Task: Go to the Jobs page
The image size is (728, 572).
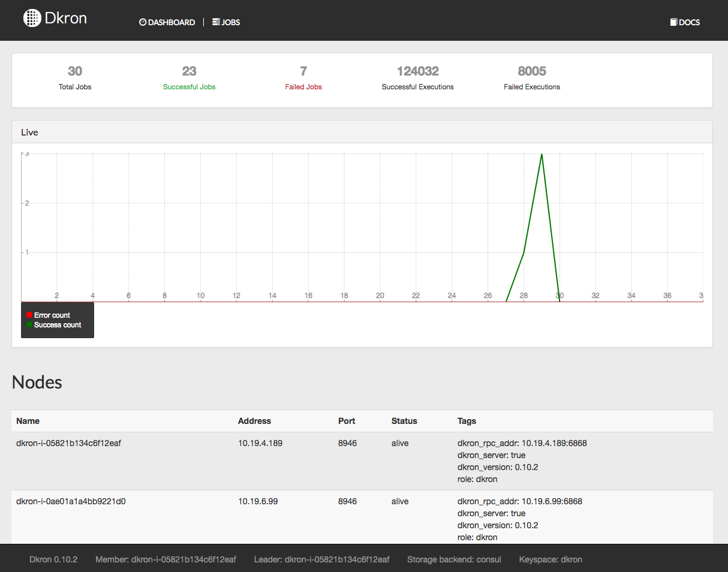Action: click(226, 22)
